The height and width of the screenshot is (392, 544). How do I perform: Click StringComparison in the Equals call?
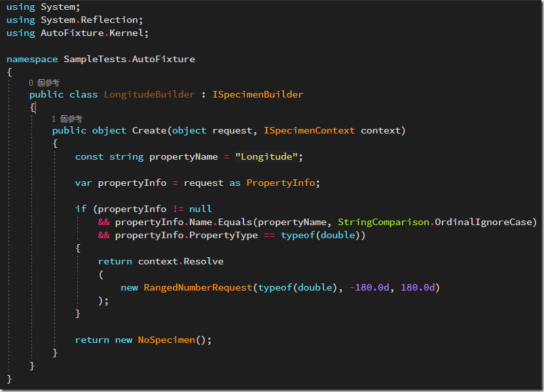click(384, 222)
